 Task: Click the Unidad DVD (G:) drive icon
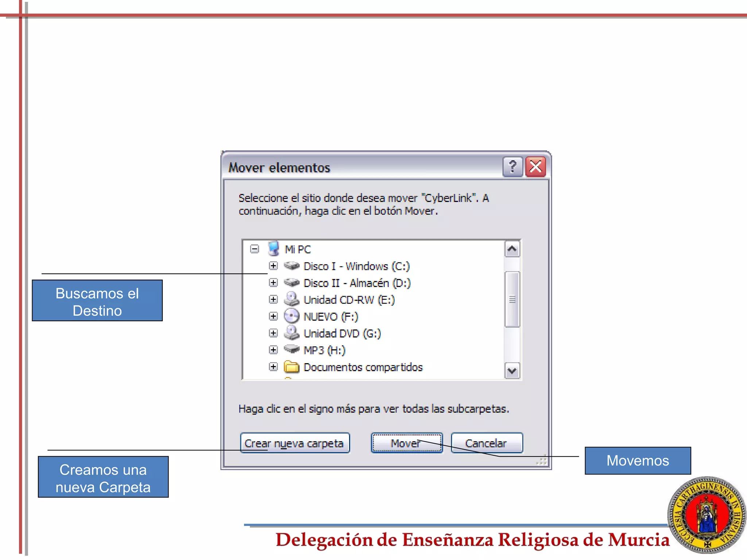tap(291, 333)
